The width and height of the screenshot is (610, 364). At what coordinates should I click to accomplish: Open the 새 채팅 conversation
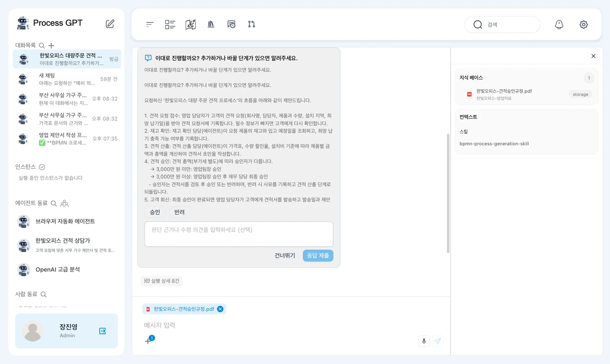pyautogui.click(x=67, y=79)
